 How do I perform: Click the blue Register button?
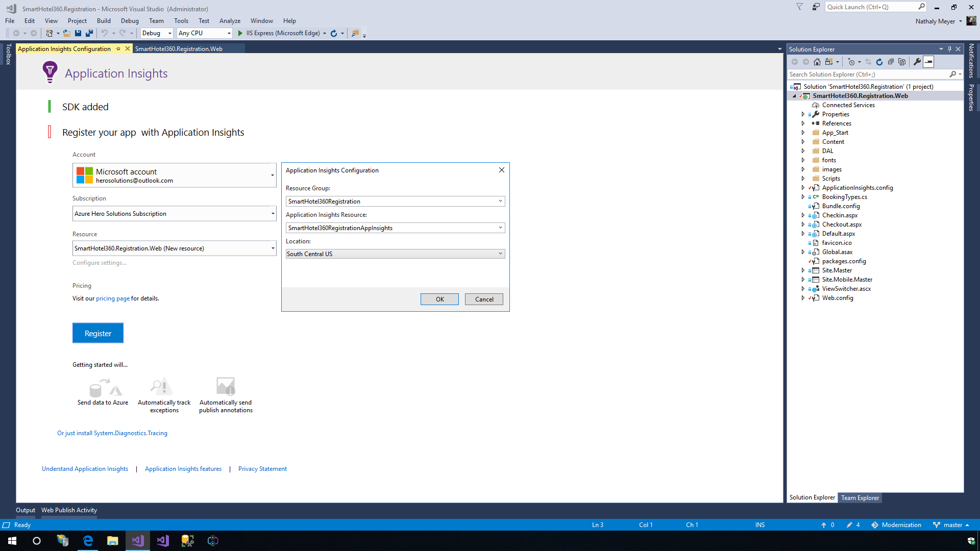[x=98, y=333]
